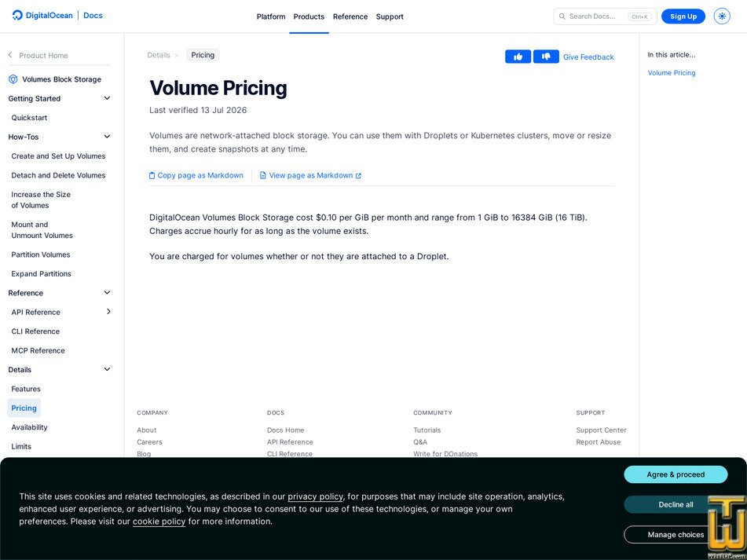The height and width of the screenshot is (560, 747).
Task: Open Create and Set Up Volumes
Action: (x=59, y=156)
